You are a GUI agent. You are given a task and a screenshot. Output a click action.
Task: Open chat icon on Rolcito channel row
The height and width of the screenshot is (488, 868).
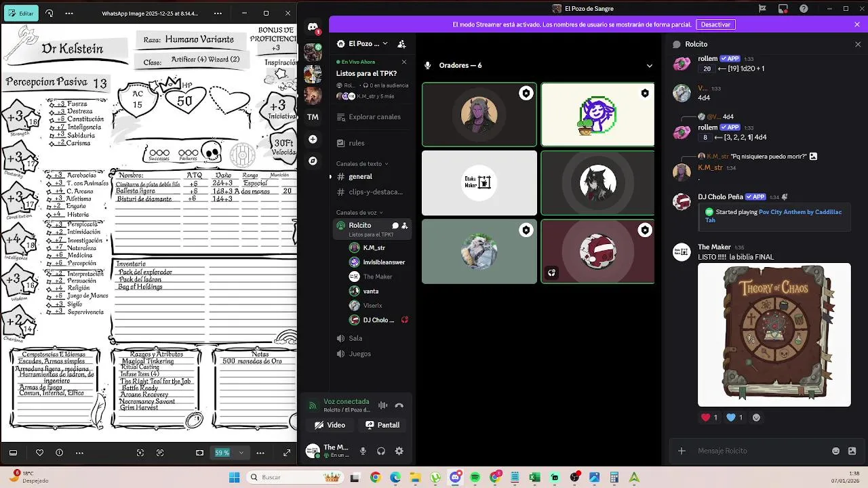pos(395,226)
